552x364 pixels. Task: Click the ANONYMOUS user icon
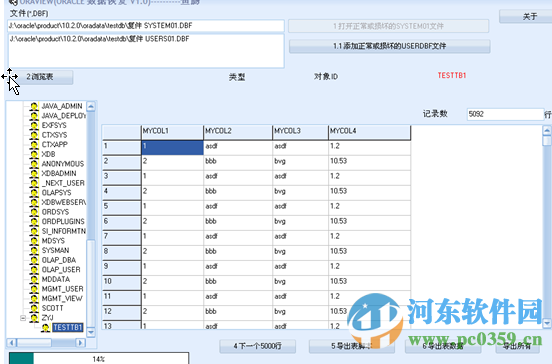(x=34, y=164)
